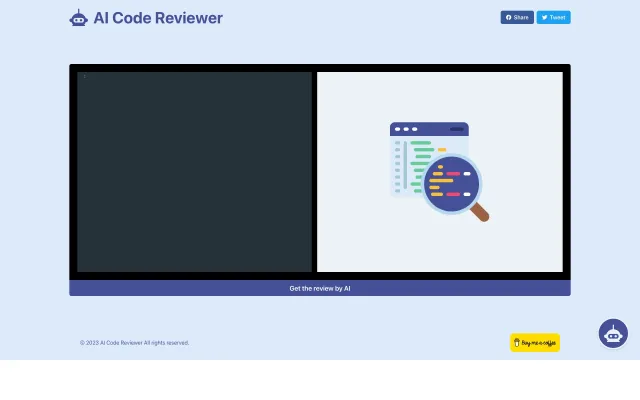Click inside the dark code editor area

[x=194, y=172]
